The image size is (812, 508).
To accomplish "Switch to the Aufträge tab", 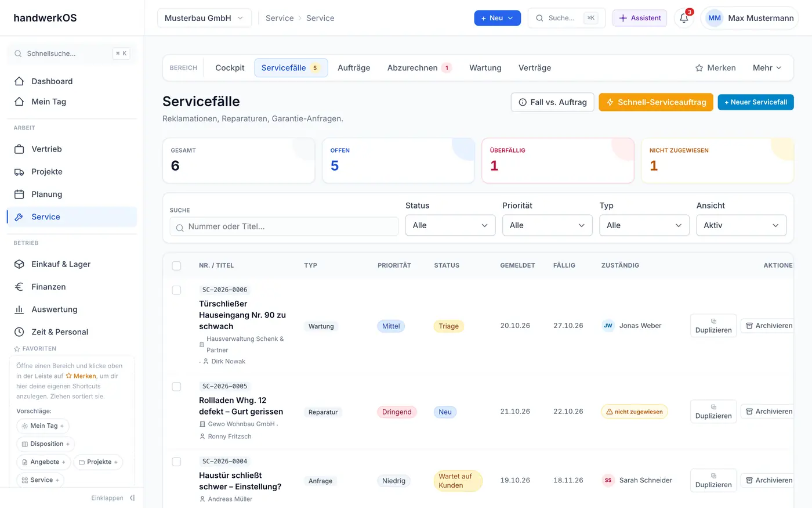I will pyautogui.click(x=354, y=68).
